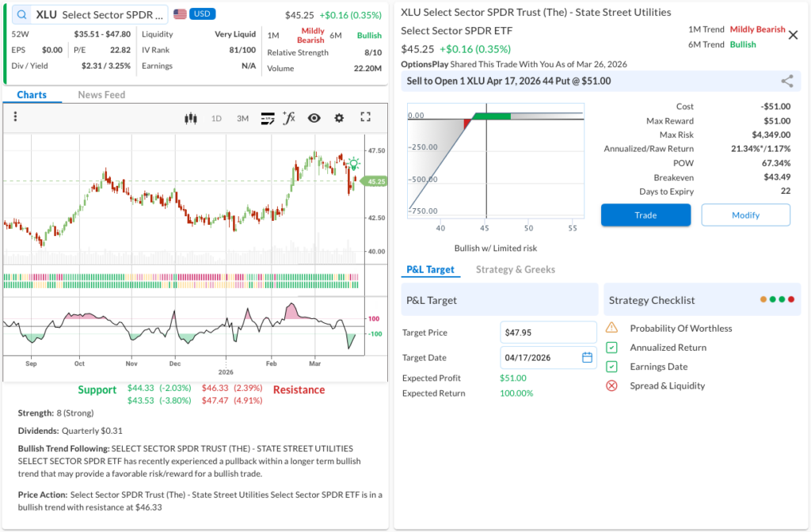
Task: Share the XLU trade via share icon
Action: [786, 81]
